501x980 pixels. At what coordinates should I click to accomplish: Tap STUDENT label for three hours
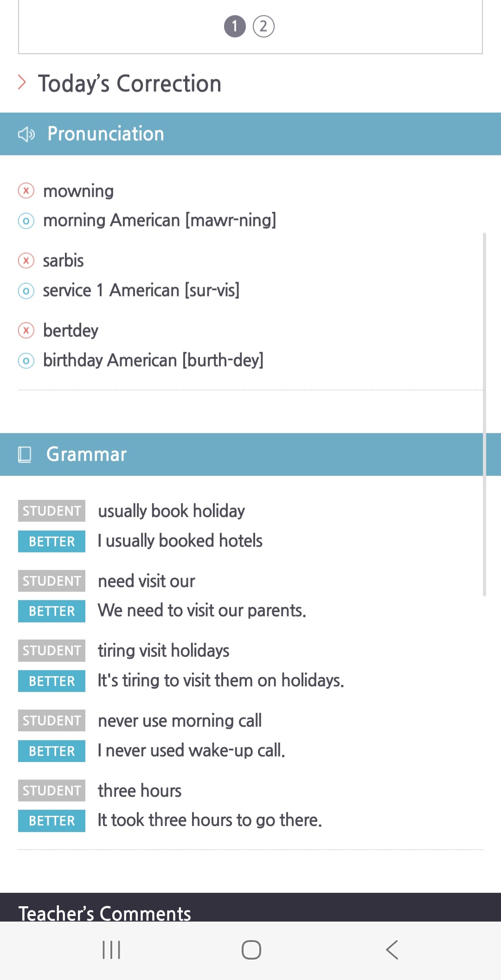coord(51,790)
